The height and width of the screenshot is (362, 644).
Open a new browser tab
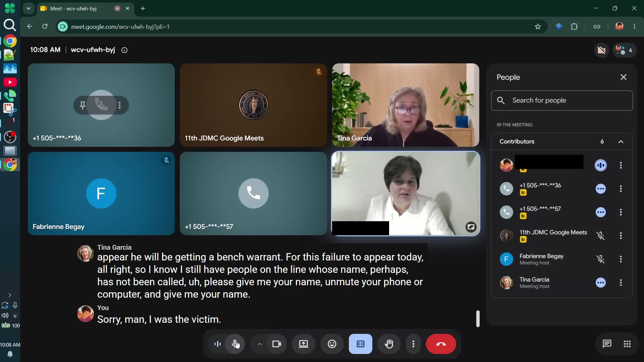pyautogui.click(x=143, y=8)
